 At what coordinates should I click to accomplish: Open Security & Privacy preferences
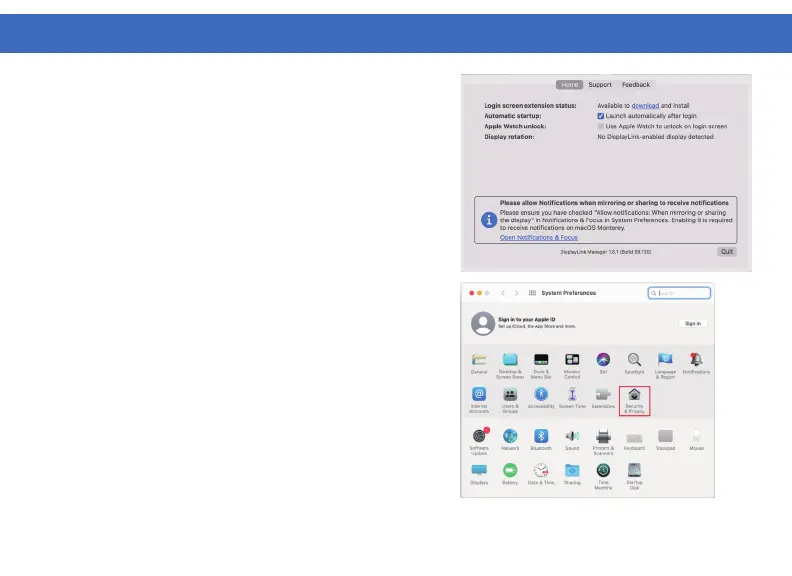[634, 398]
